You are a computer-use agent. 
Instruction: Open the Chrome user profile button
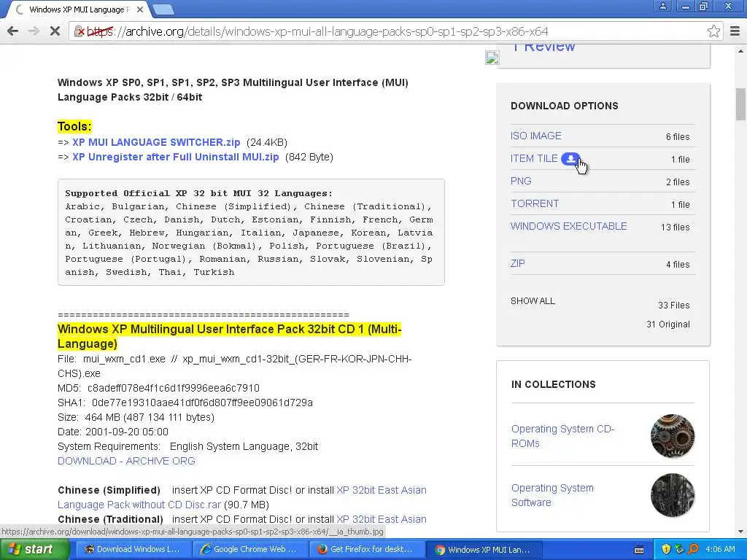[662, 7]
